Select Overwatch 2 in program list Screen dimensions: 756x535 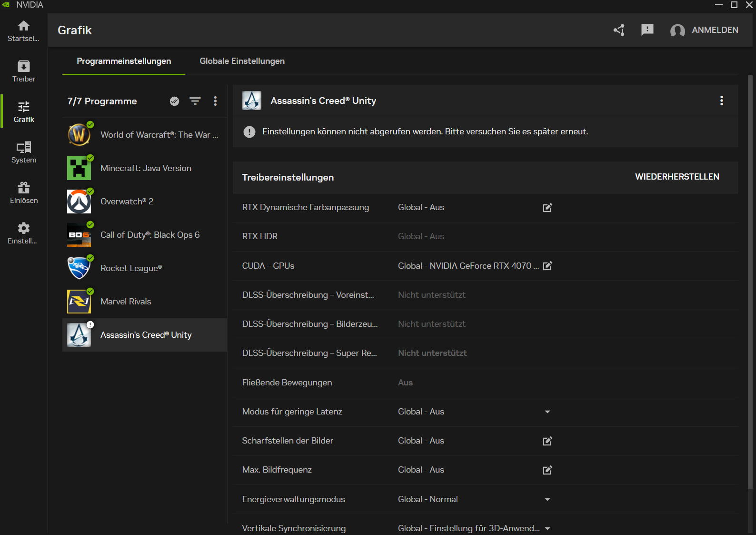[145, 202]
